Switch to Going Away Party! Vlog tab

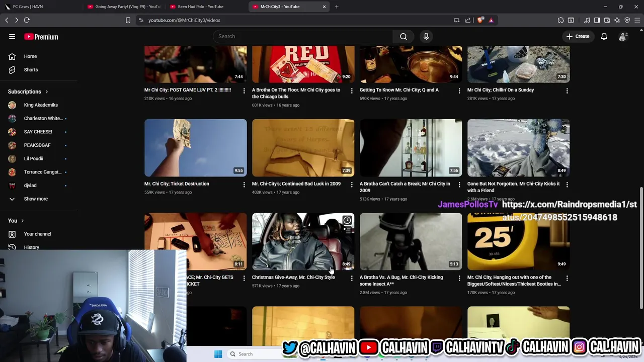pyautogui.click(x=124, y=7)
